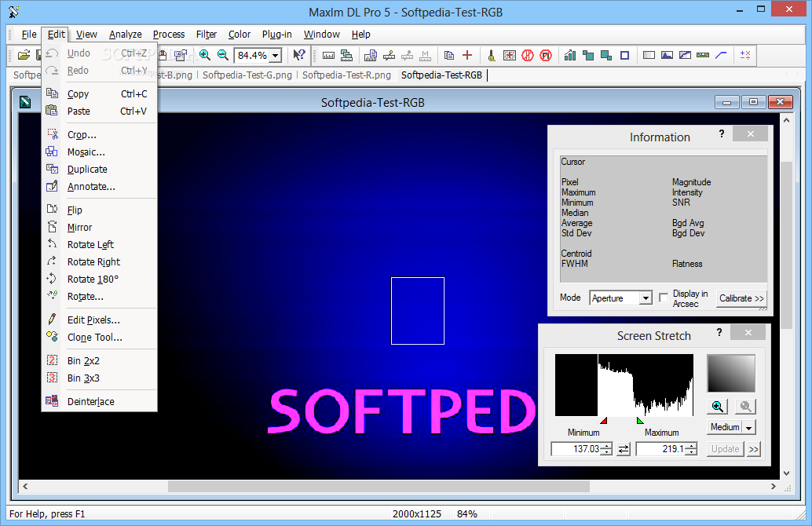
Task: Expand Screen Stretch with >> button
Action: click(753, 449)
